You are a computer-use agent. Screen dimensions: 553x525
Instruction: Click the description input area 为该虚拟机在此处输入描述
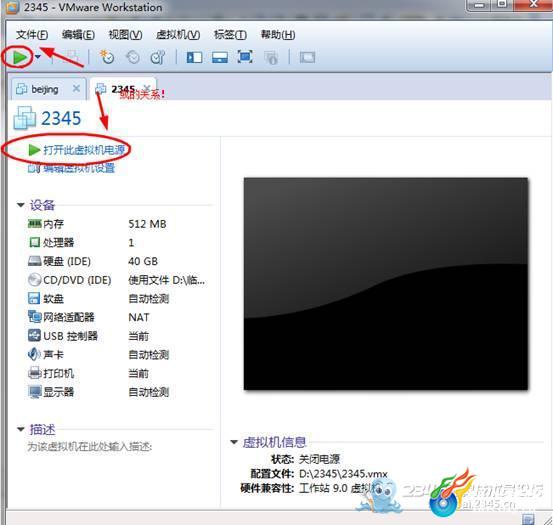[90, 447]
